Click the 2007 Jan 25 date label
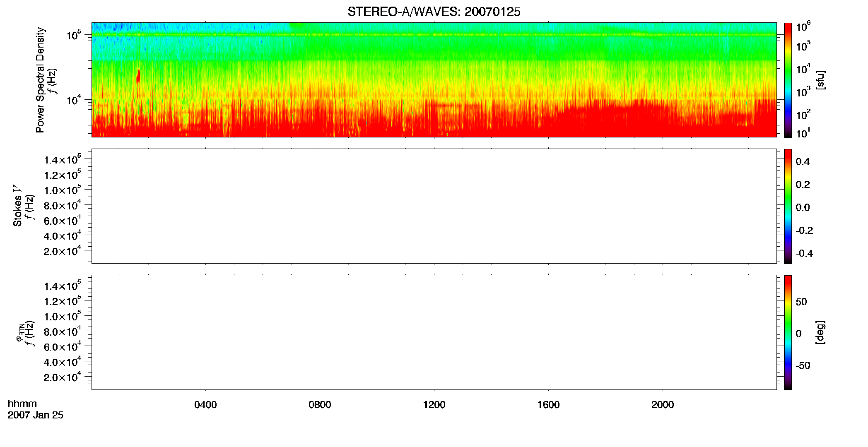 (x=36, y=415)
